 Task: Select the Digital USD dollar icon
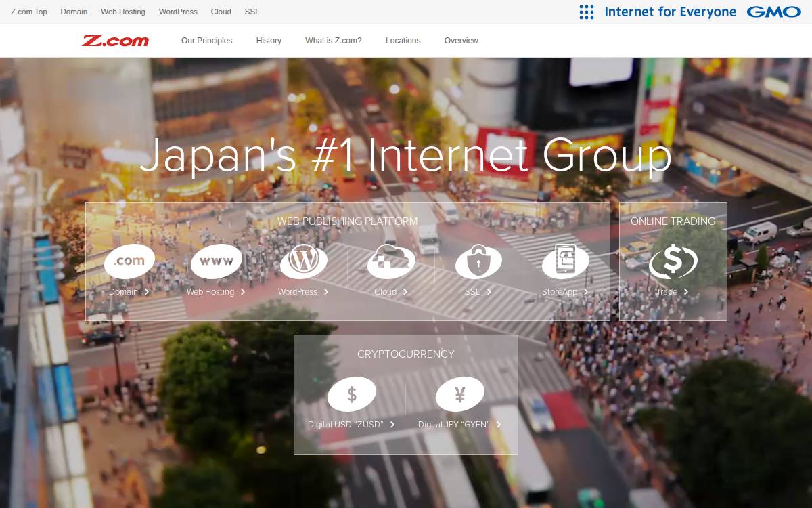click(352, 394)
